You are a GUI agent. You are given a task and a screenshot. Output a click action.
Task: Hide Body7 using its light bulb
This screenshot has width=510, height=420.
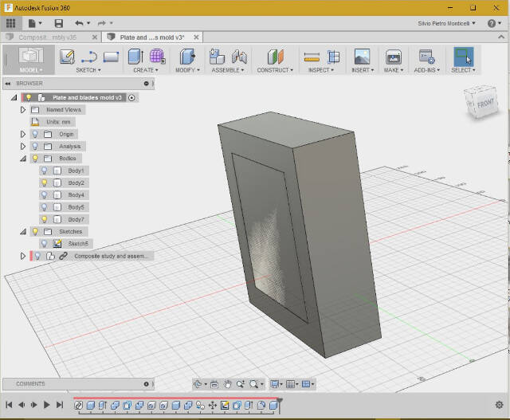(x=44, y=219)
